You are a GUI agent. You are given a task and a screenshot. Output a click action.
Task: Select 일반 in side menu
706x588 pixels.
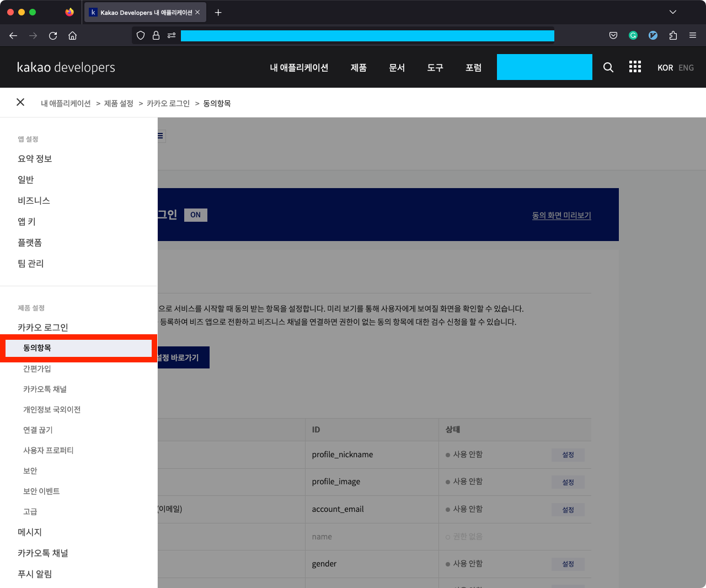click(26, 180)
